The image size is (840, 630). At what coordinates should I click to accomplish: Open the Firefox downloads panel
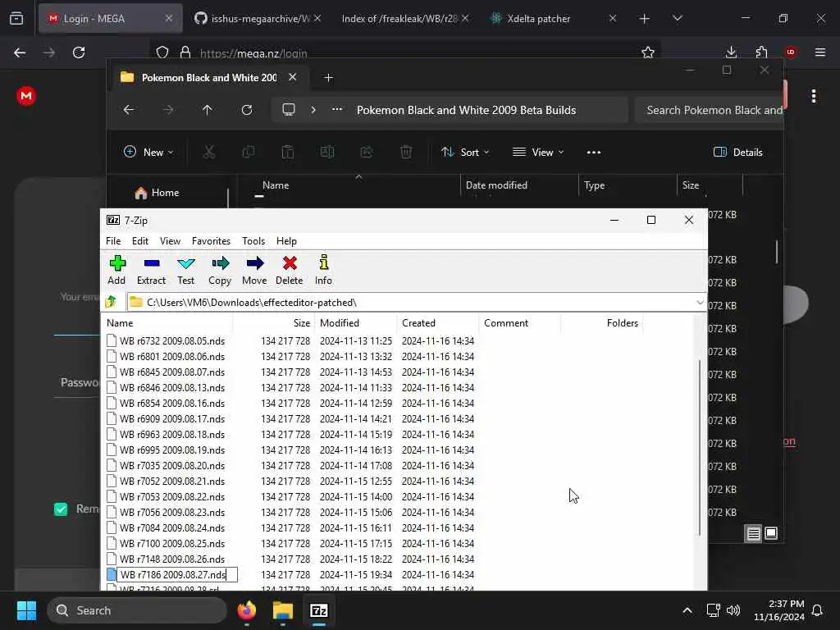pyautogui.click(x=731, y=52)
